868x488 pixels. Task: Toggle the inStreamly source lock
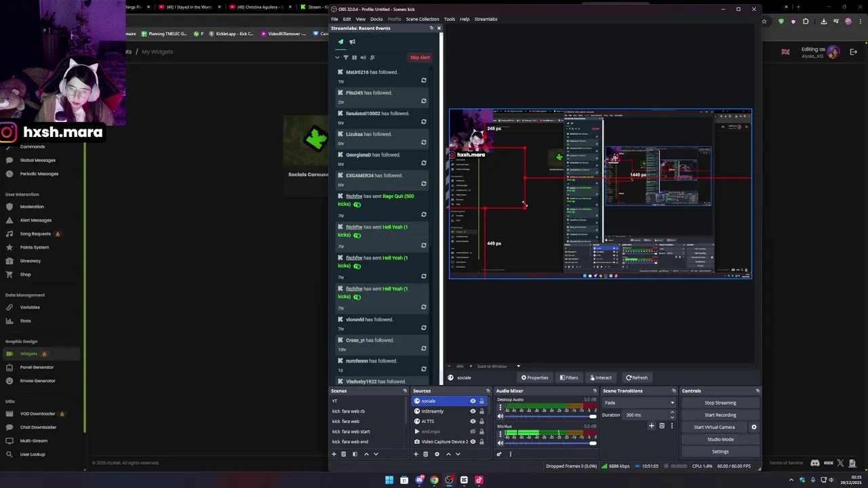click(481, 411)
